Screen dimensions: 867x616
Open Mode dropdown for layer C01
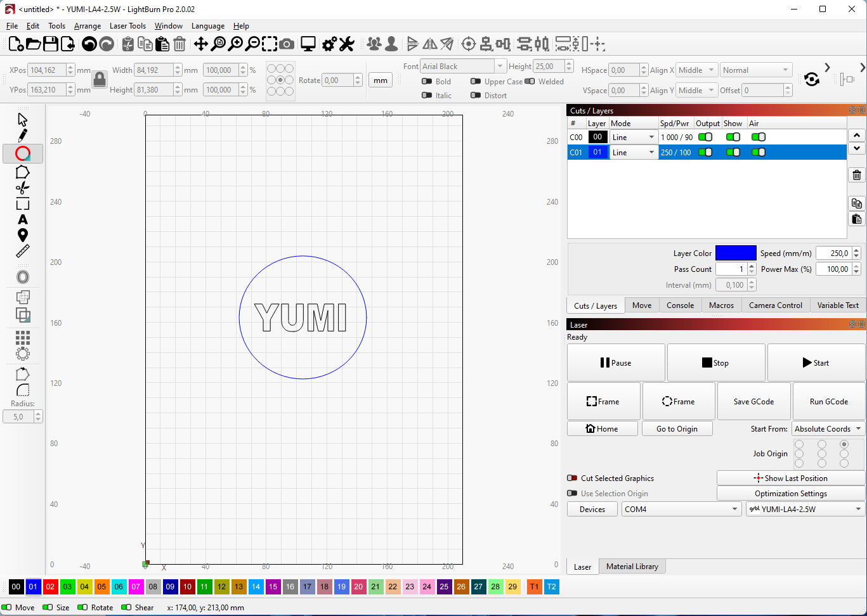[634, 153]
